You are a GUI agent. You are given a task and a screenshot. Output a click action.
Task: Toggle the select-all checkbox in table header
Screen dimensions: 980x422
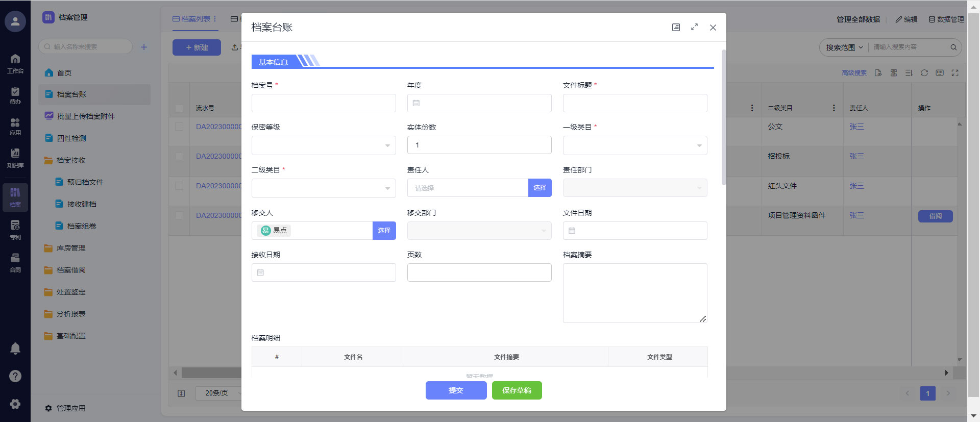click(179, 108)
